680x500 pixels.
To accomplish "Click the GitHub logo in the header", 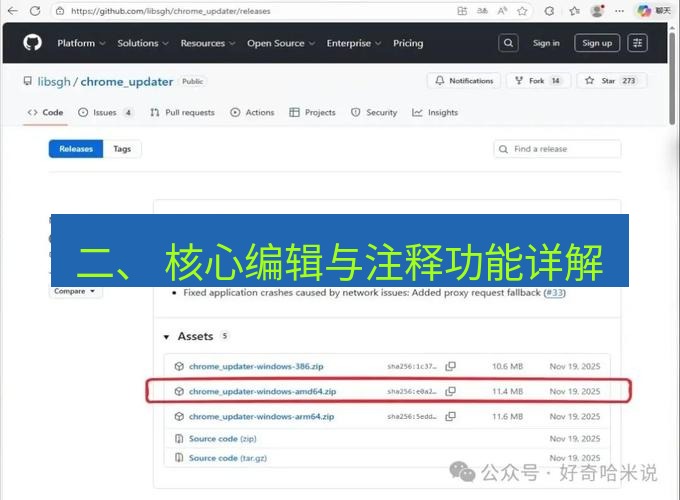I will click(x=33, y=43).
